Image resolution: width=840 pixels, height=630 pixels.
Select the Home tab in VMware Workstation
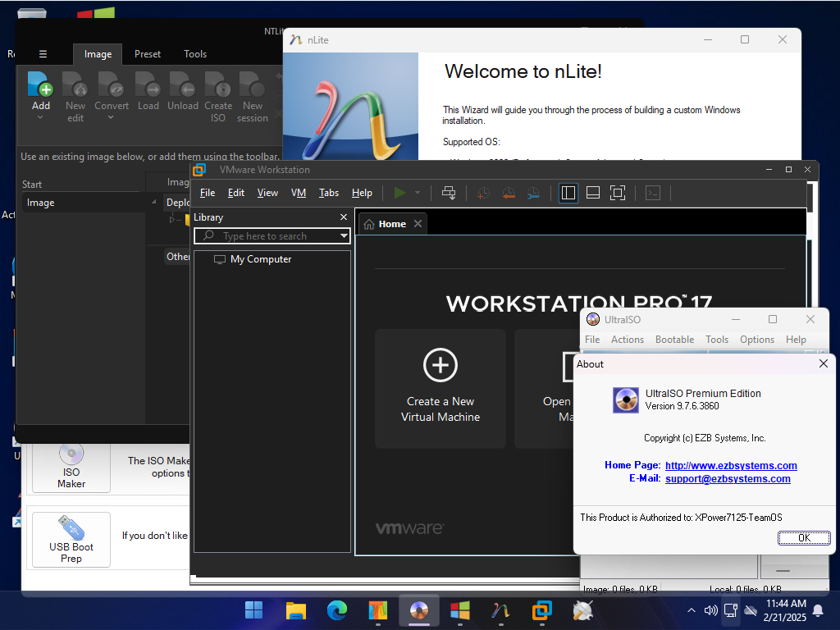click(x=392, y=224)
